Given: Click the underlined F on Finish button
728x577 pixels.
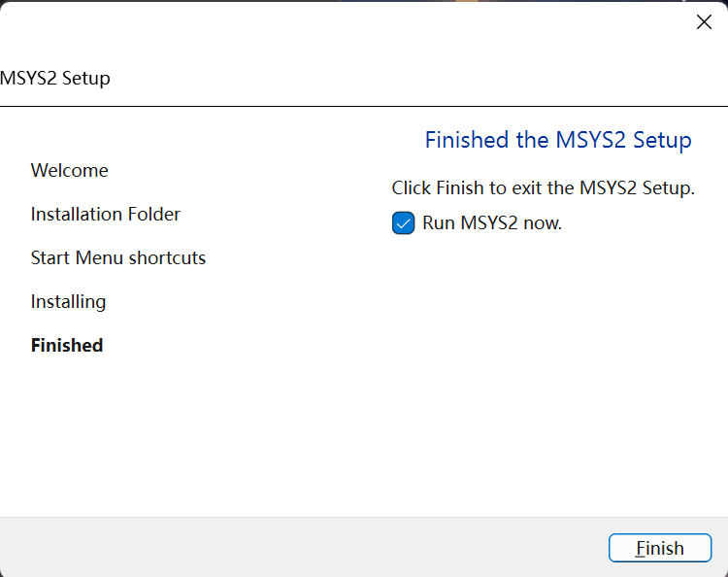Looking at the screenshot, I should (x=641, y=549).
